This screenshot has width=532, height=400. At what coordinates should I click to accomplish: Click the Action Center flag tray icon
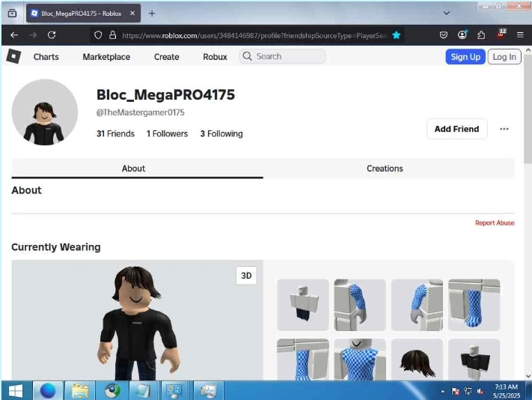tap(456, 392)
